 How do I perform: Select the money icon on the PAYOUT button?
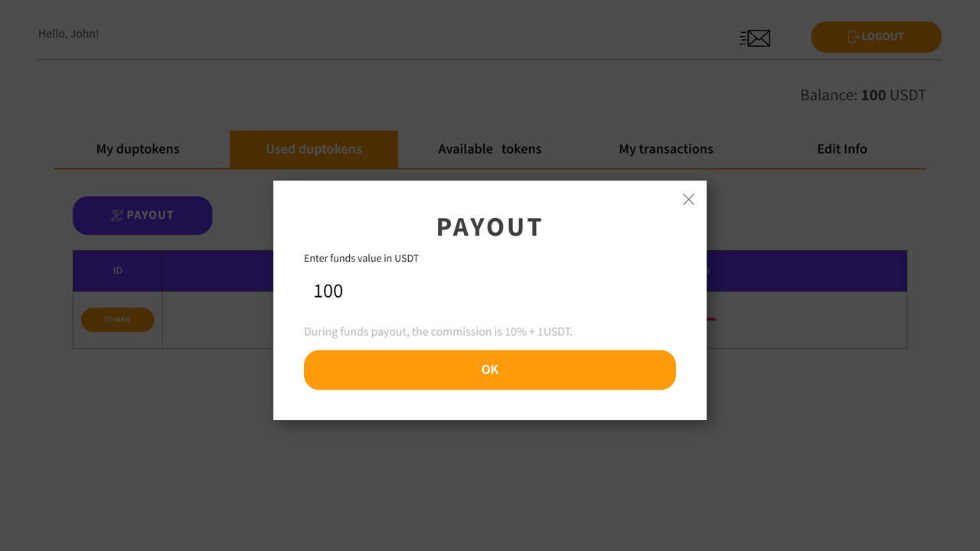(x=116, y=215)
